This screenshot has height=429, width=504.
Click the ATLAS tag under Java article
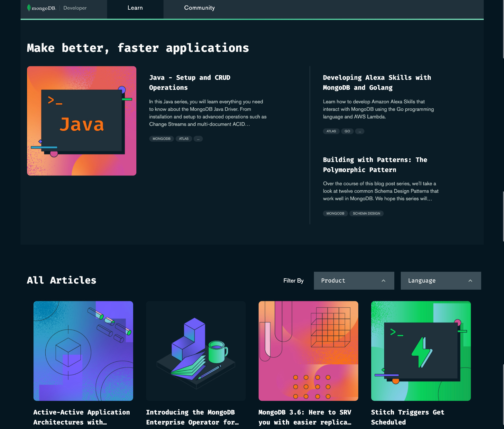(x=184, y=139)
